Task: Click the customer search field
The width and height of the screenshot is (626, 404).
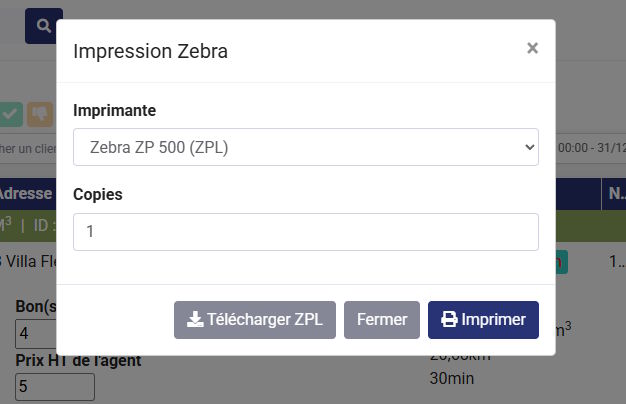Action: 26,148
